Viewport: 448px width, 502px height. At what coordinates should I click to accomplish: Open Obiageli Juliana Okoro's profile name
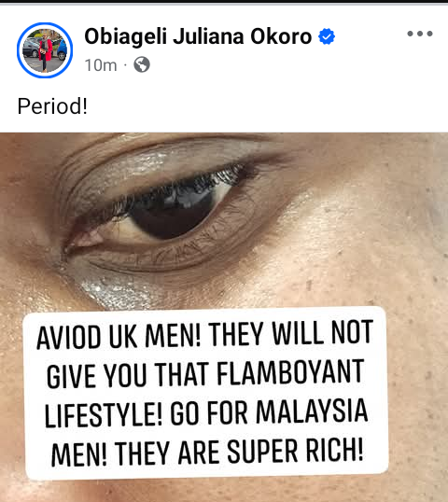pos(198,36)
